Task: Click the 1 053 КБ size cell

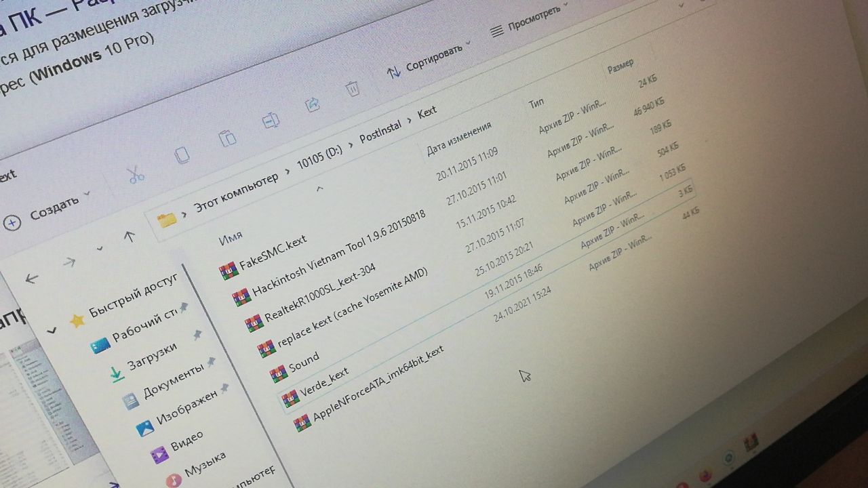Action: (x=672, y=174)
